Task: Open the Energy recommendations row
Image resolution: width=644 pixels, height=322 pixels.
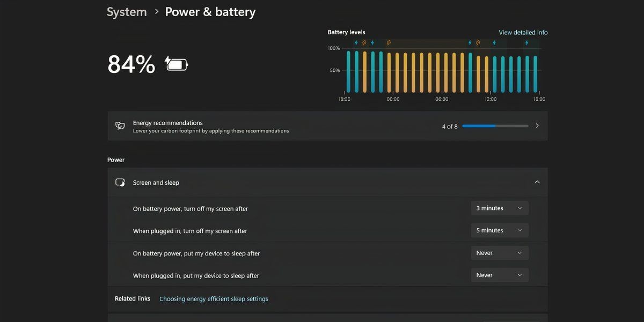Action: (x=327, y=126)
